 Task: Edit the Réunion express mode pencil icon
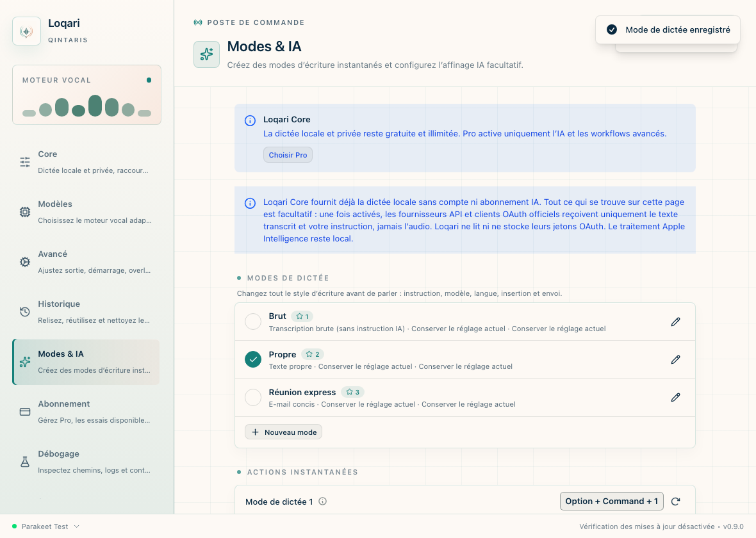[675, 397]
